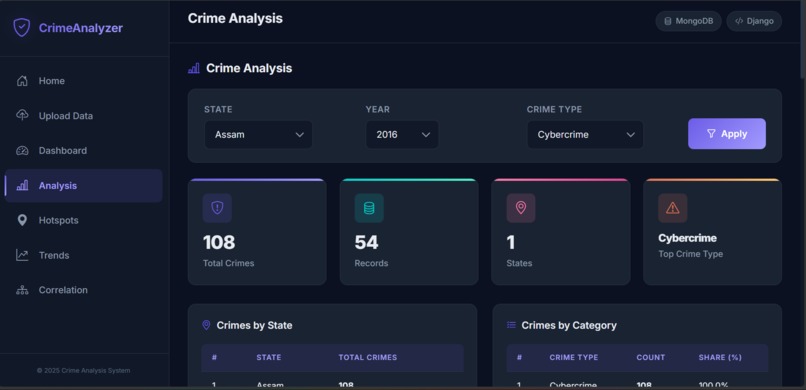Screen dimensions: 806x390
Task: Click the shield icon on Total Crimes card
Action: [x=217, y=208]
